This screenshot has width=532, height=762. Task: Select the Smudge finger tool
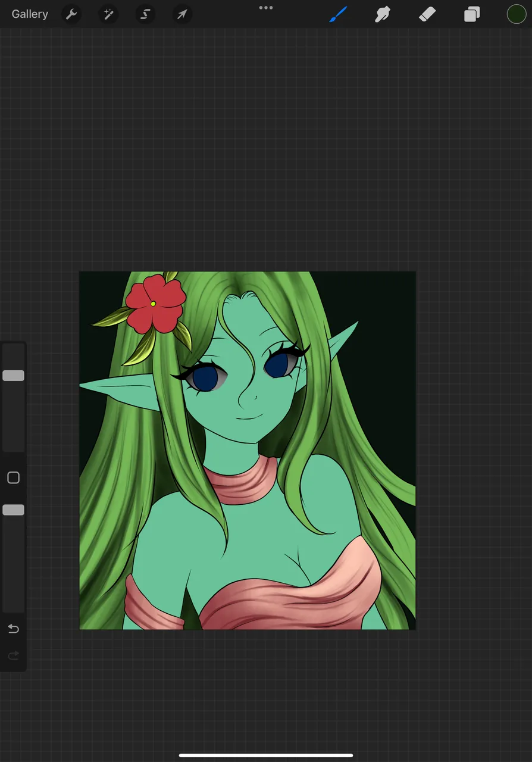pyautogui.click(x=383, y=14)
